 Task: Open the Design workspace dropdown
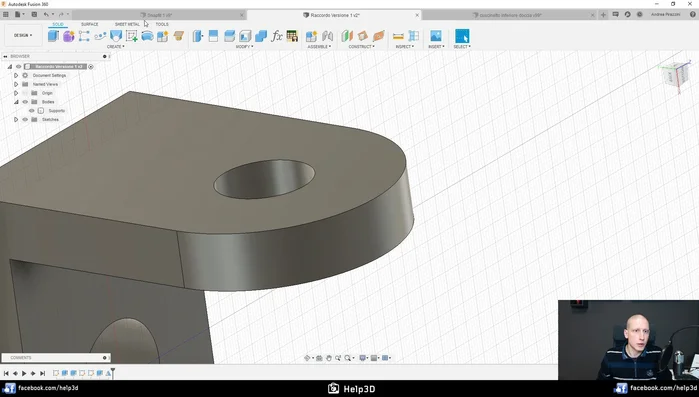pos(23,35)
